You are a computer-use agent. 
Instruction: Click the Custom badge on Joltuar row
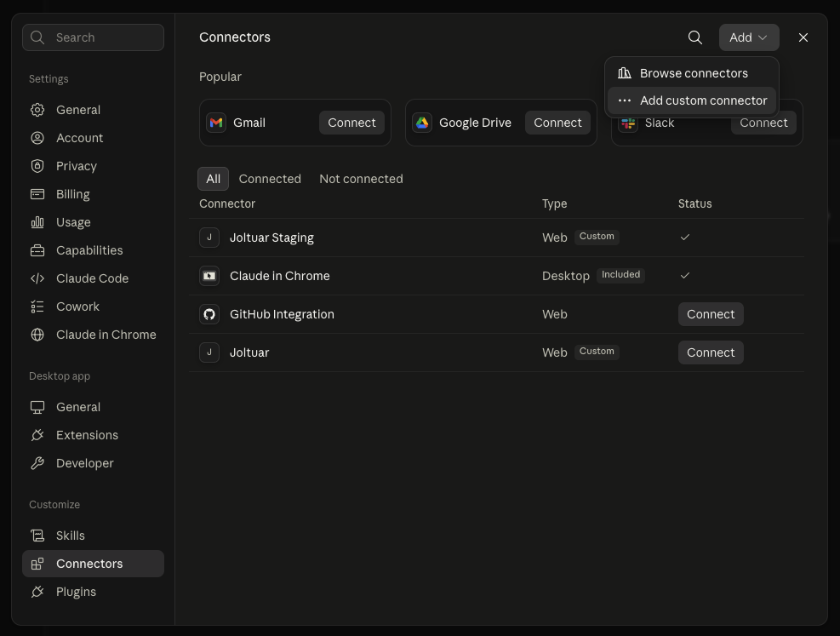tap(597, 352)
